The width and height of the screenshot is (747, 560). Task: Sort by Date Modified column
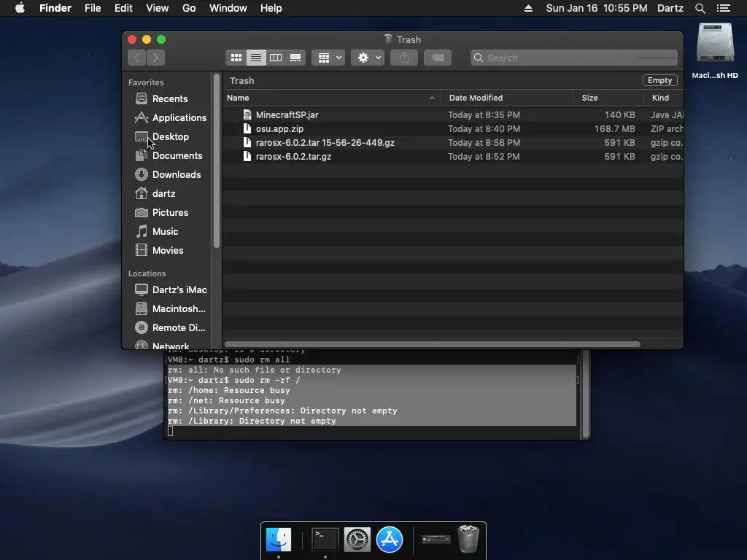(507, 98)
